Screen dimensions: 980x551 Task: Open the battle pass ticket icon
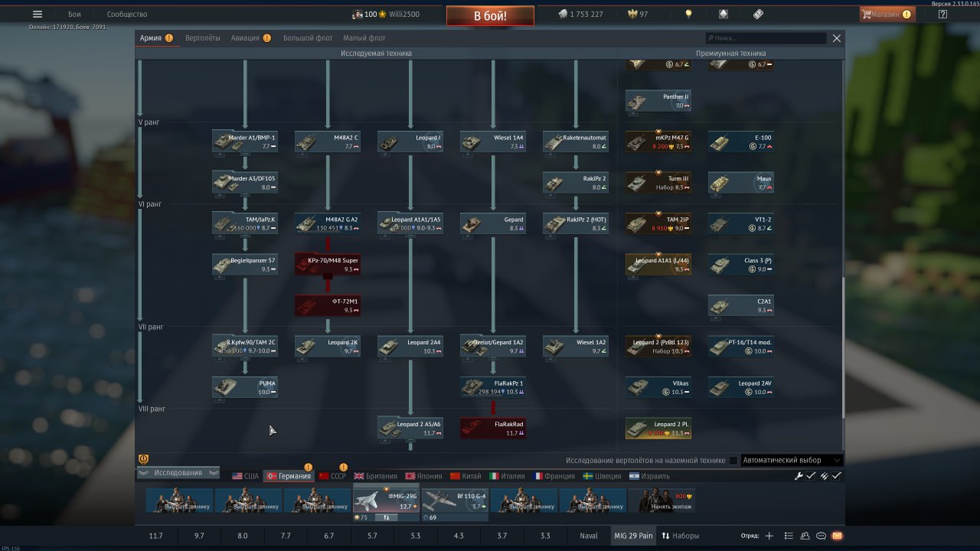[758, 14]
